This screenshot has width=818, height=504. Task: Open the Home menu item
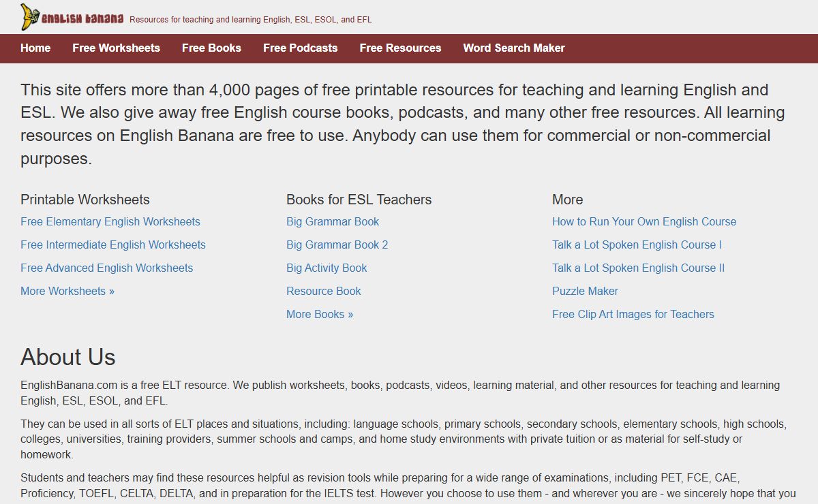pyautogui.click(x=35, y=48)
